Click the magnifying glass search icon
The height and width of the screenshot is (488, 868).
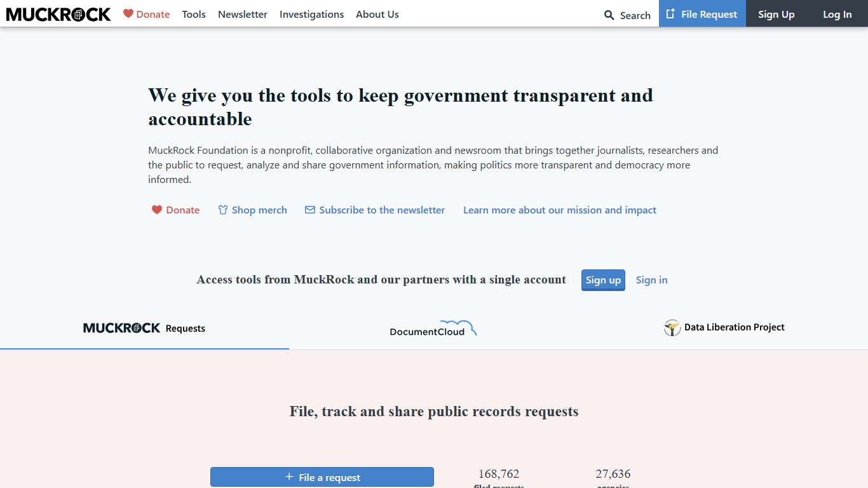pos(609,15)
